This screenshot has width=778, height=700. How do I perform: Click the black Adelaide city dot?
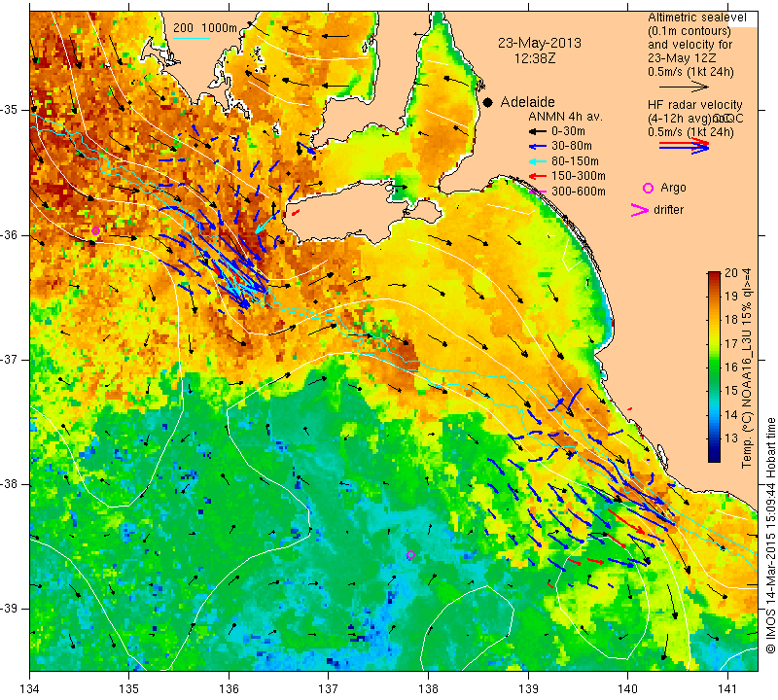(x=488, y=102)
